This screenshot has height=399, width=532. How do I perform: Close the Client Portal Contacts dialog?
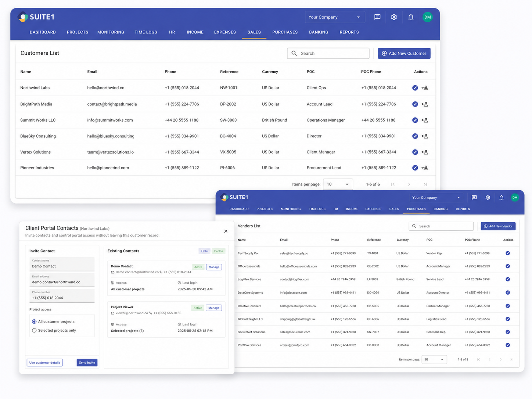click(226, 231)
